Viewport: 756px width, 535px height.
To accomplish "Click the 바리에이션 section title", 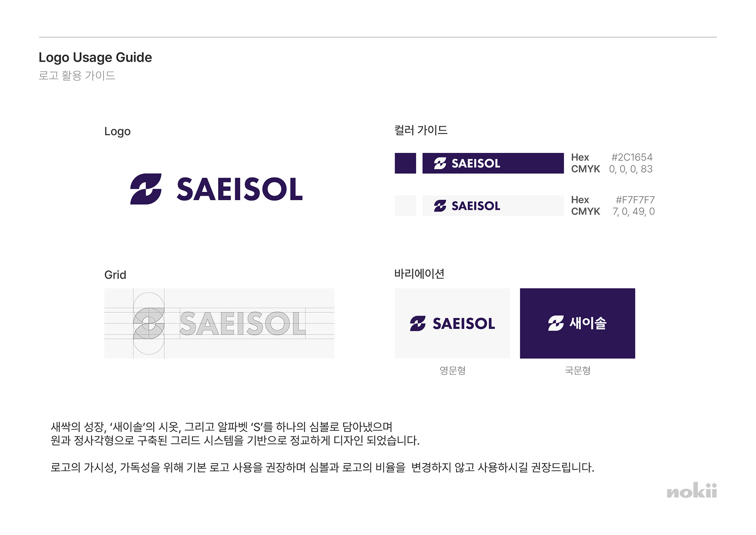I will (419, 274).
